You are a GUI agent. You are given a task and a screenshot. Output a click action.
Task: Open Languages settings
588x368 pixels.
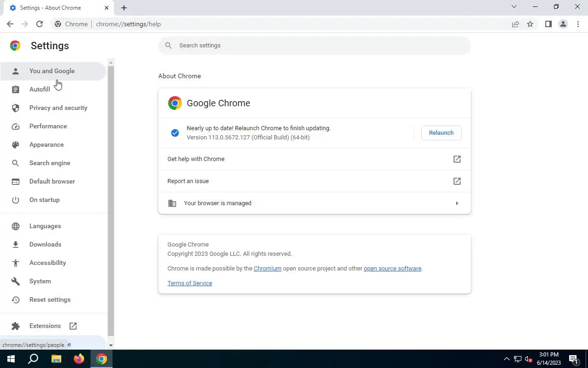pyautogui.click(x=53, y=226)
